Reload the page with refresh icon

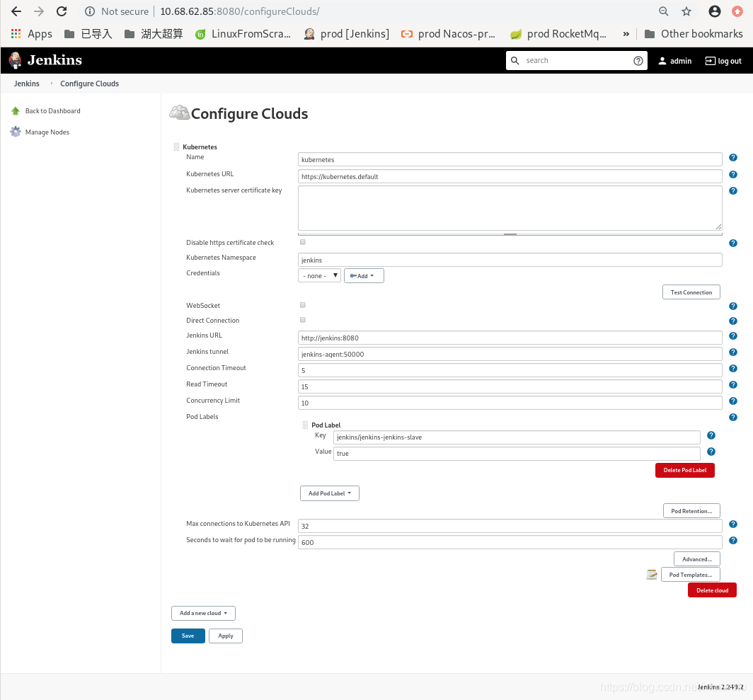pyautogui.click(x=62, y=11)
